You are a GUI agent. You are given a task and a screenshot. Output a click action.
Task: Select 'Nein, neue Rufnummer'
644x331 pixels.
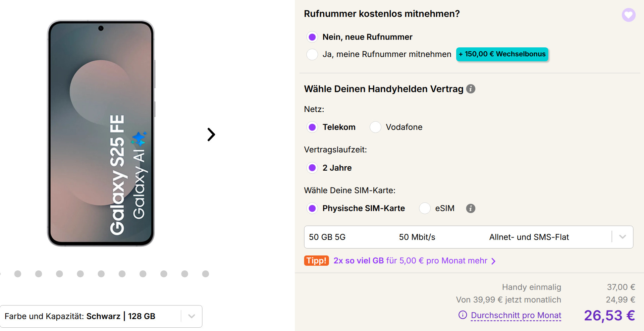312,37
